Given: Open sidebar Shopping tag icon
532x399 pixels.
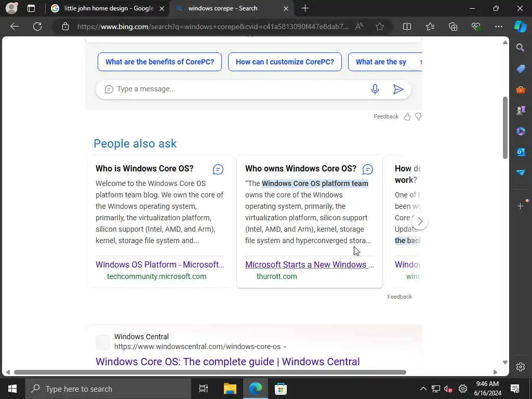Looking at the screenshot, I should click(521, 69).
